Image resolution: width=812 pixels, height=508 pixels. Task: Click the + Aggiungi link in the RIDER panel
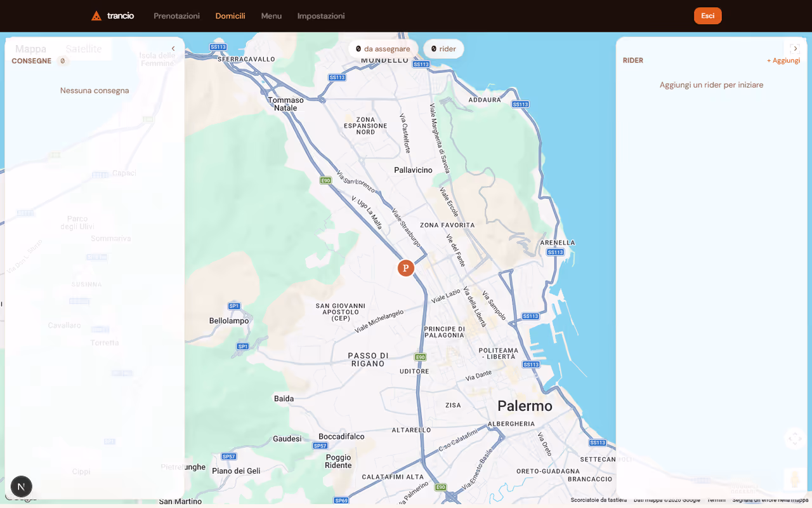click(x=783, y=60)
